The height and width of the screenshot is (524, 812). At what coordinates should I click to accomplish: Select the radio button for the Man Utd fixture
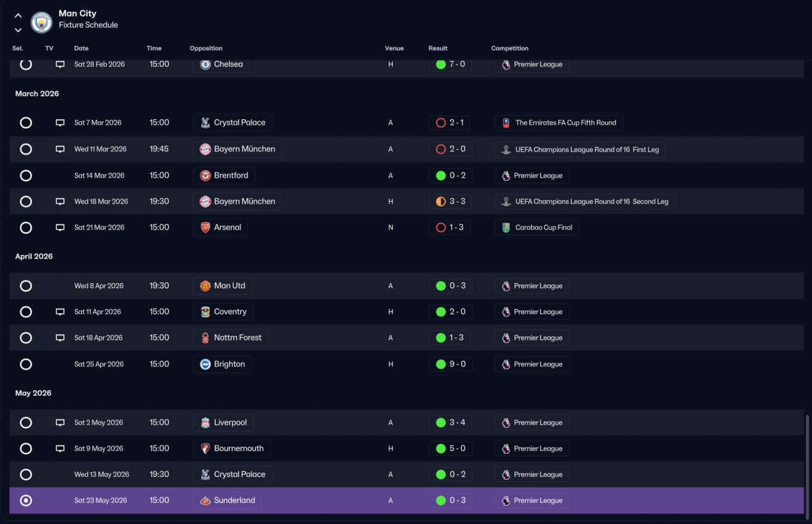click(x=26, y=286)
